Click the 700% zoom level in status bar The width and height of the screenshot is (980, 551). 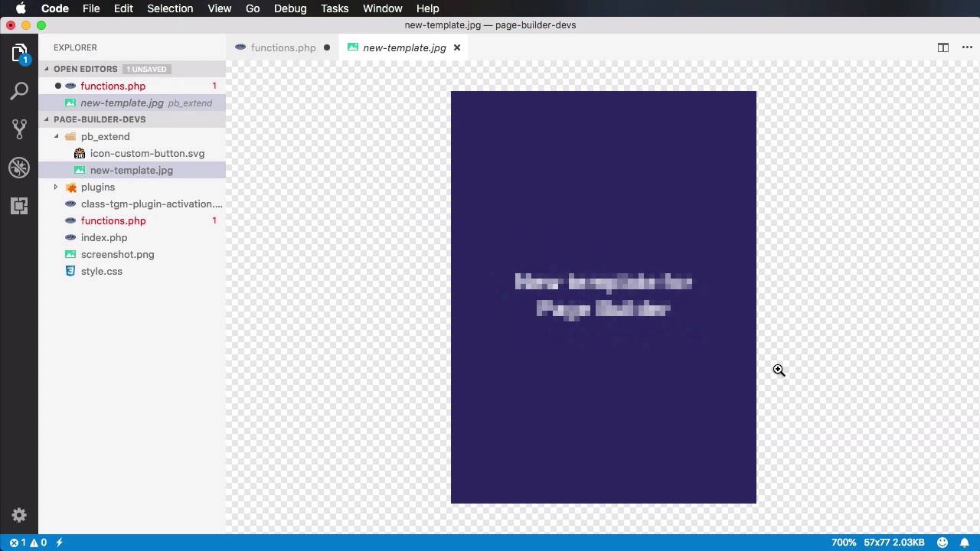[x=844, y=543]
